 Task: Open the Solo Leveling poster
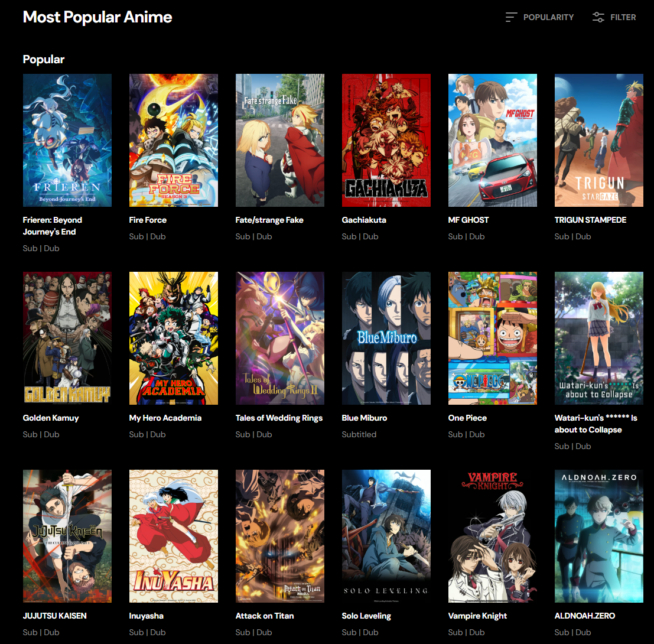(x=386, y=536)
